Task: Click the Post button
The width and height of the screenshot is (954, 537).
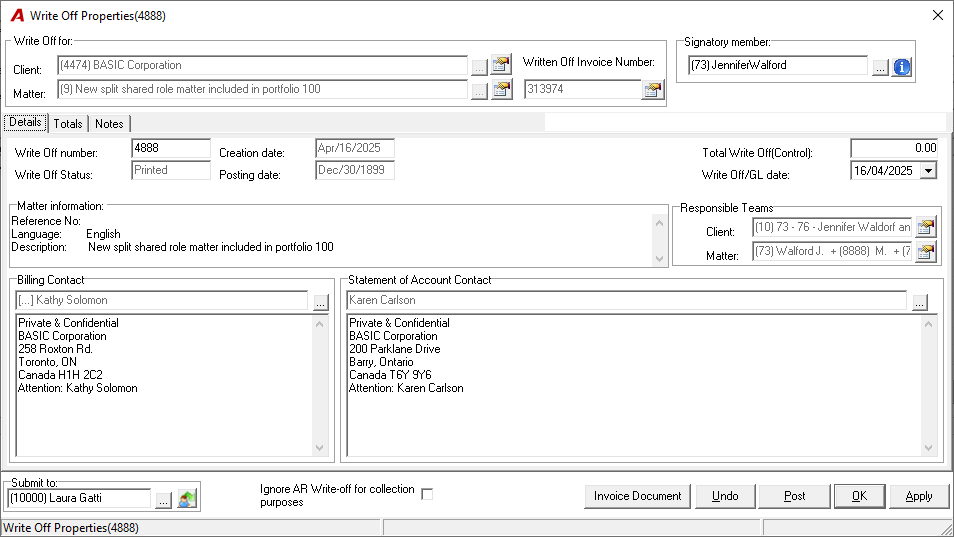Action: (x=794, y=496)
